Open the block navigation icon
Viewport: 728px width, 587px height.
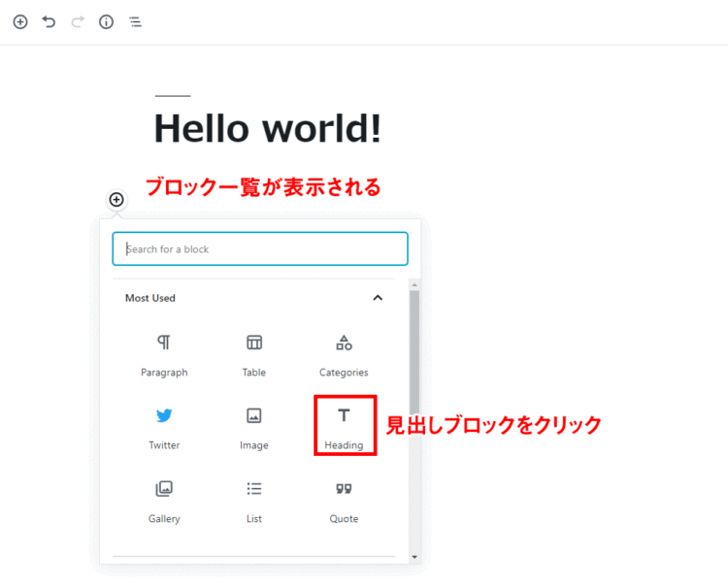coord(135,21)
